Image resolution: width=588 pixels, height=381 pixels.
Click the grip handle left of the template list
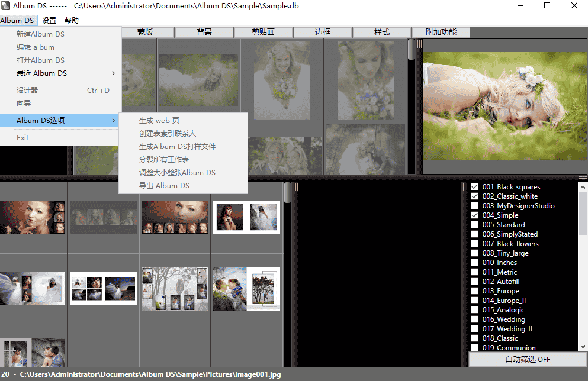click(464, 187)
